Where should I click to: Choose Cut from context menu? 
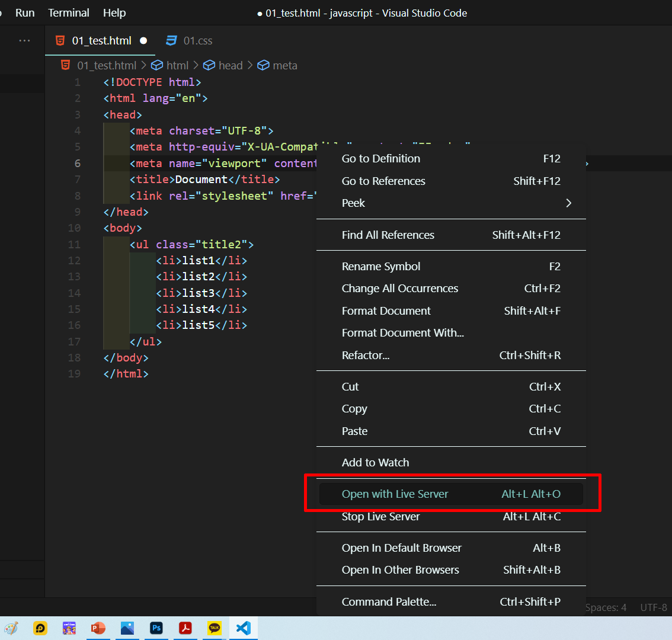tap(451, 386)
